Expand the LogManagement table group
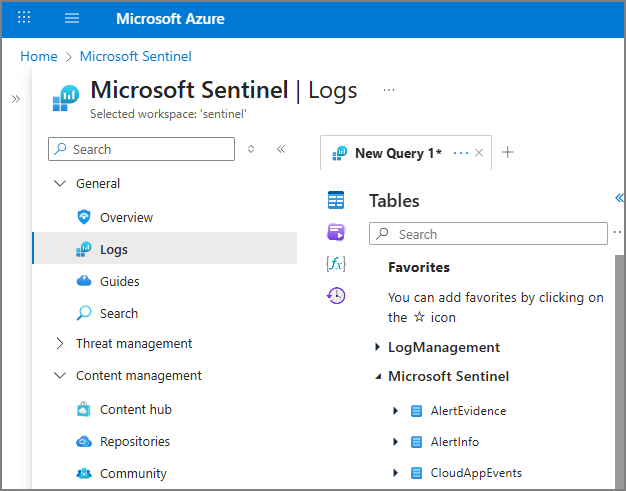Viewport: 626px width, 491px height. 378,347
